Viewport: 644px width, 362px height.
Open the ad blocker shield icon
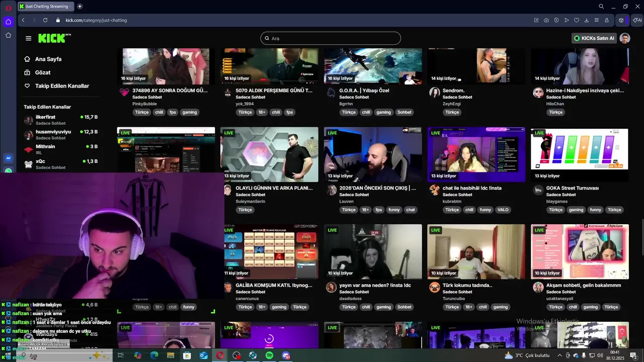(x=556, y=20)
